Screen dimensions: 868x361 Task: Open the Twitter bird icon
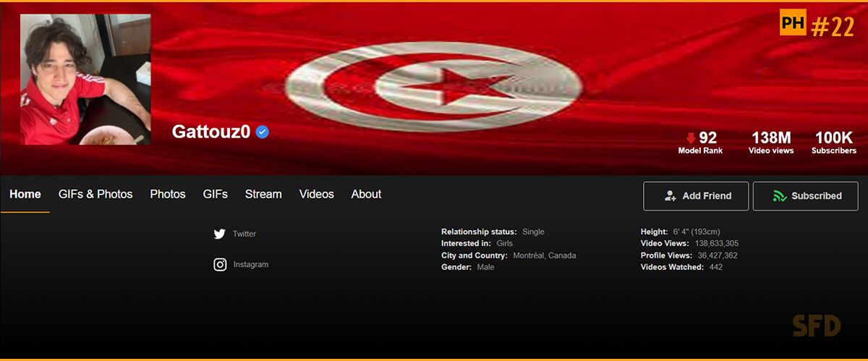(x=220, y=234)
